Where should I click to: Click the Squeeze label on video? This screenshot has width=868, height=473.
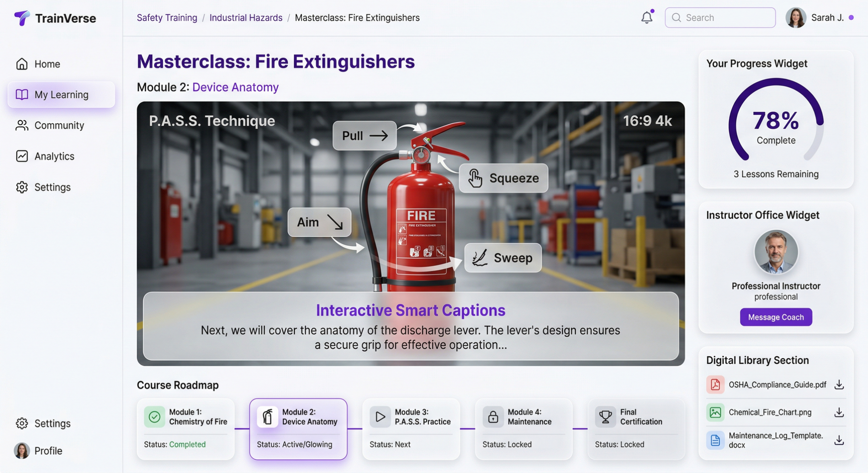click(503, 178)
